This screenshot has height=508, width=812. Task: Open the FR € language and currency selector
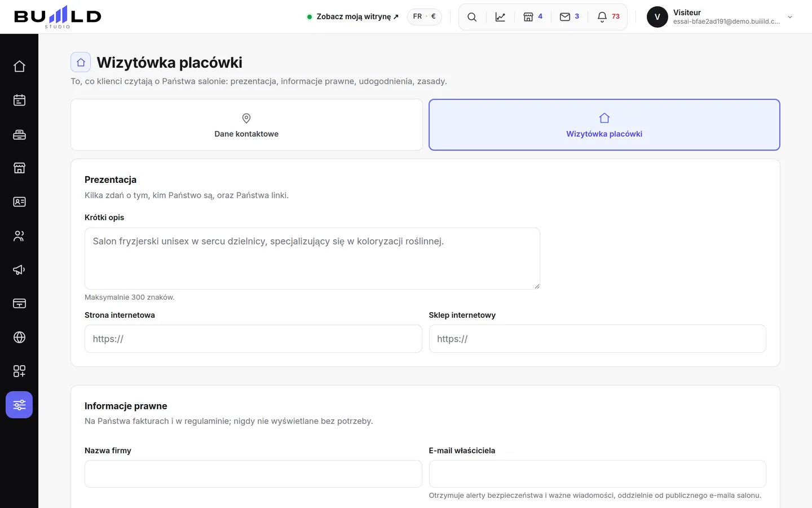point(425,17)
